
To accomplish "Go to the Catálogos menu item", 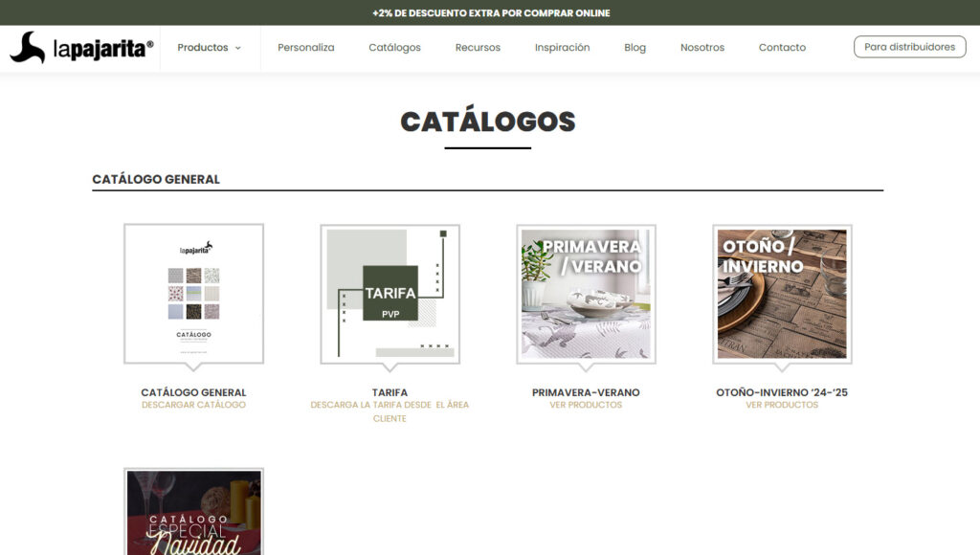I will tap(394, 48).
